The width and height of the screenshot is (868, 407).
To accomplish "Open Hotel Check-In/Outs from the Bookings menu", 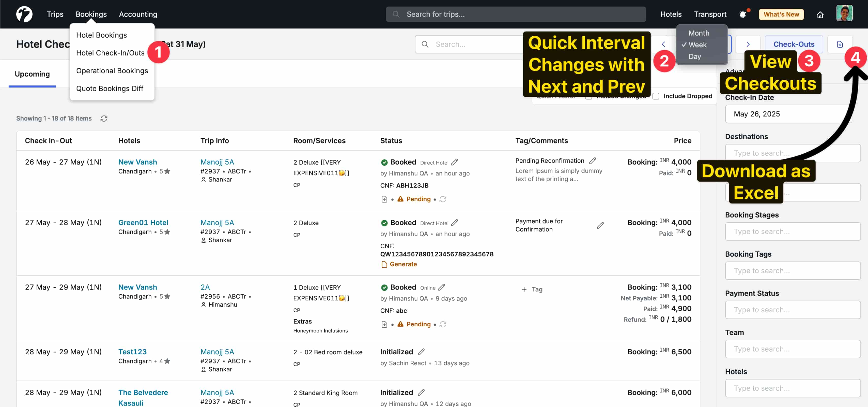I will [110, 53].
